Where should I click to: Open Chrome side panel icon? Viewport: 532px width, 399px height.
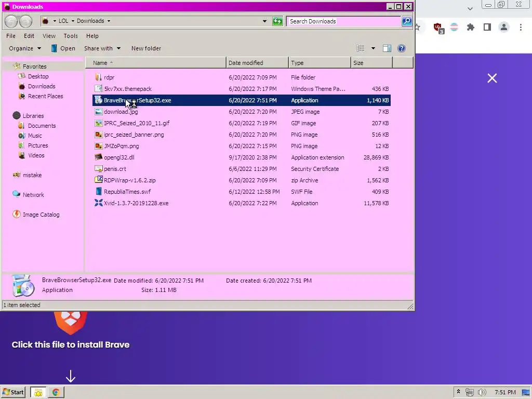pyautogui.click(x=487, y=27)
